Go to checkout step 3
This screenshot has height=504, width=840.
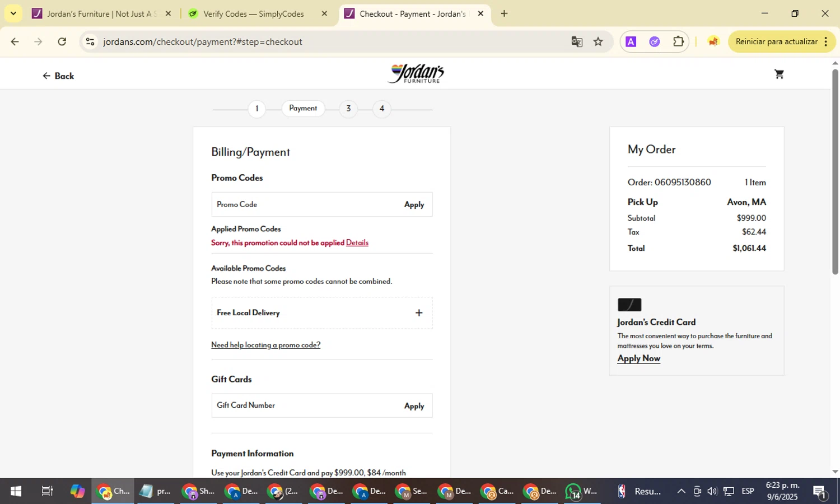coord(348,108)
